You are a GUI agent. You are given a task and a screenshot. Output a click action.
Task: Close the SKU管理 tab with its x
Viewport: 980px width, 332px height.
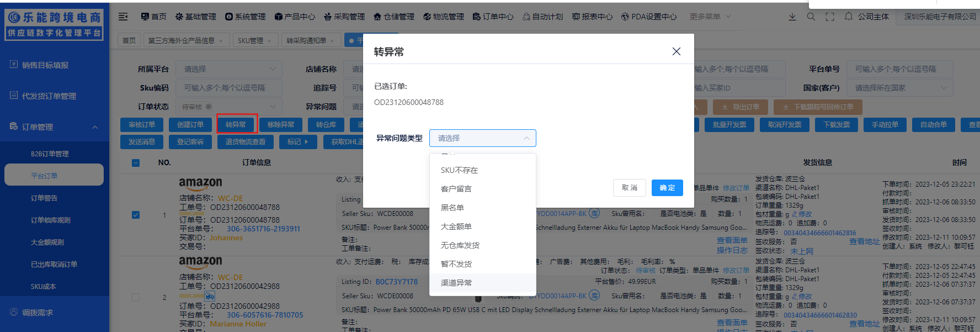click(269, 41)
